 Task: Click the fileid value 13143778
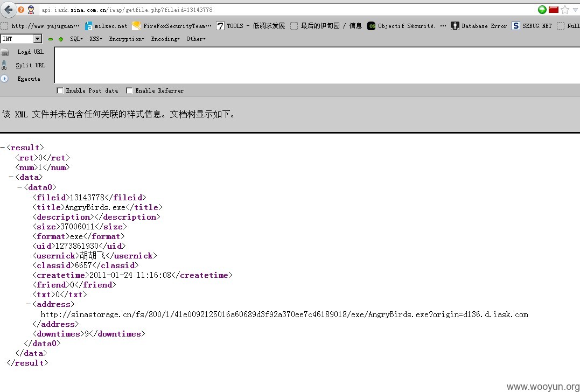pos(87,197)
